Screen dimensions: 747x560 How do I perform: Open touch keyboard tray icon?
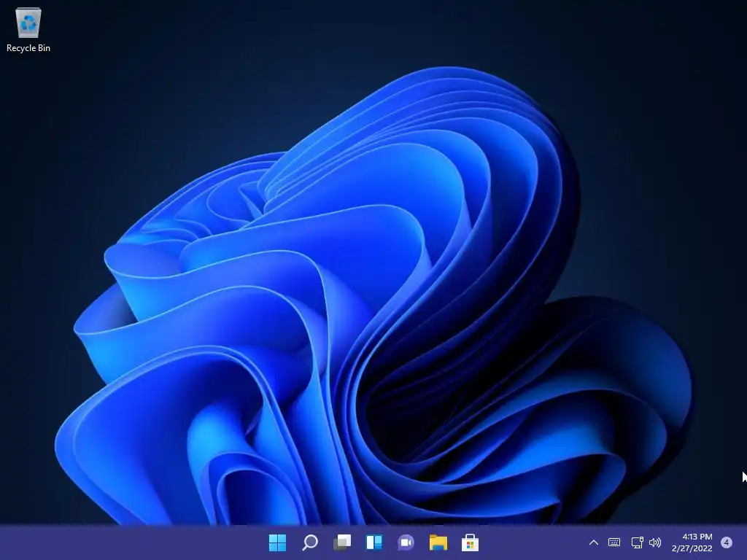pyautogui.click(x=614, y=542)
